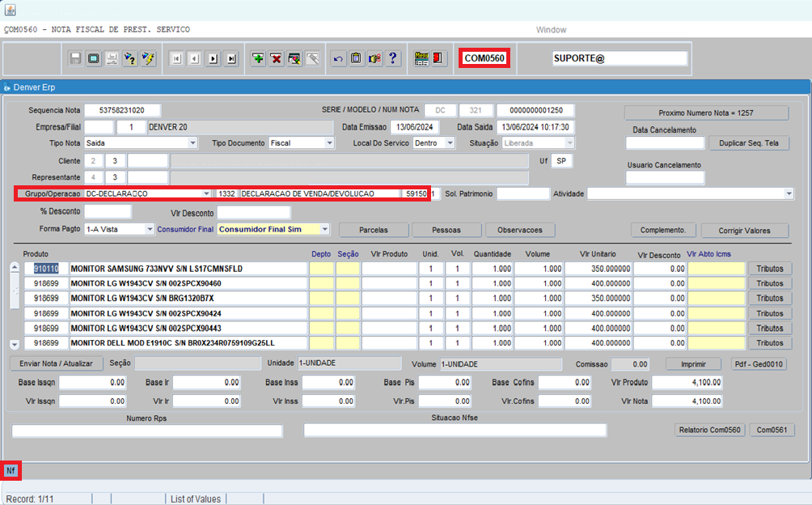Click the Data Cancelamento field
Image resolution: width=812 pixels, height=505 pixels.
665,143
